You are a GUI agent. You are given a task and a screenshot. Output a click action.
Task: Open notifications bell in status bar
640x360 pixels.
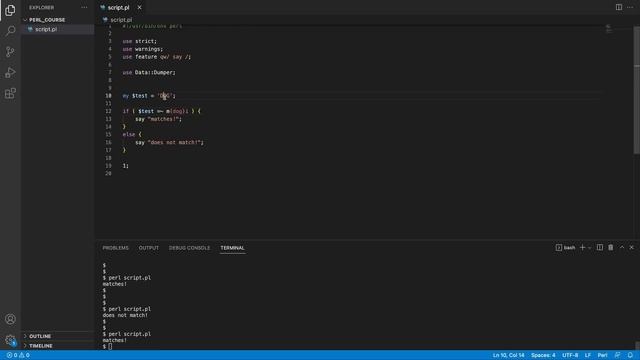click(630, 355)
